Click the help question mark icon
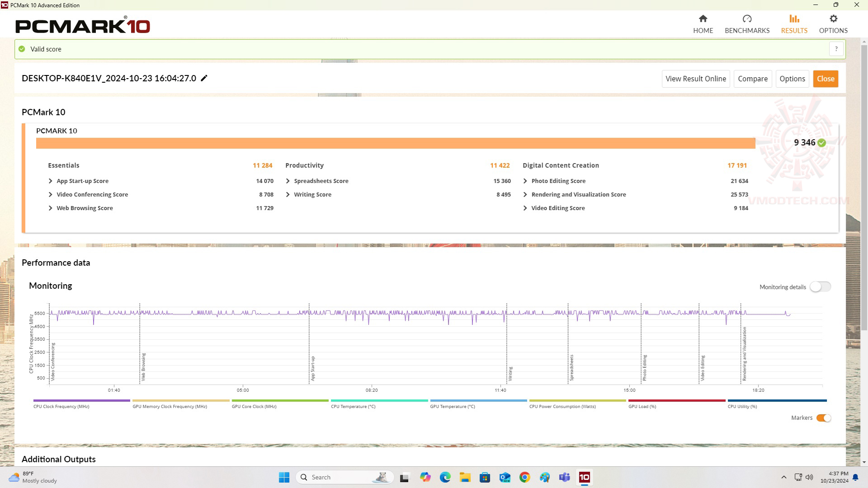The height and width of the screenshot is (488, 868). 836,49
